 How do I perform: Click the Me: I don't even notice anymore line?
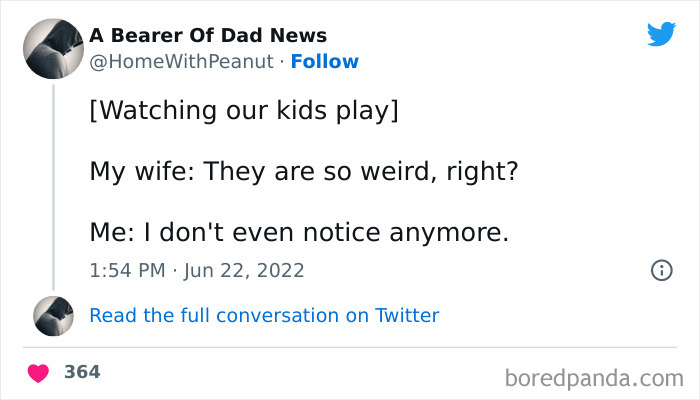point(299,233)
